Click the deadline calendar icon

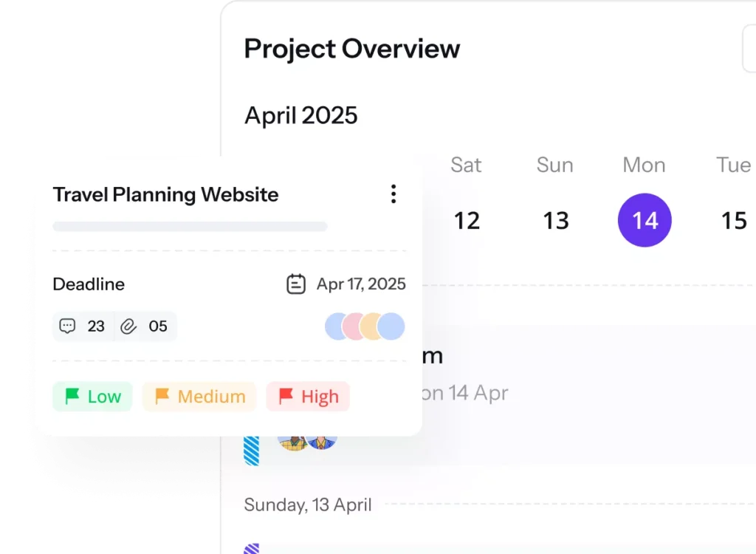tap(296, 284)
